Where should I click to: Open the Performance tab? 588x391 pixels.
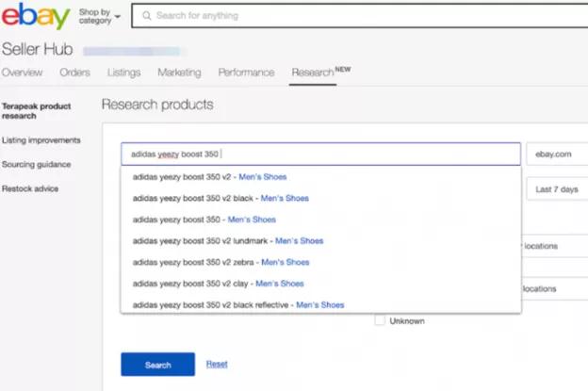click(x=246, y=72)
